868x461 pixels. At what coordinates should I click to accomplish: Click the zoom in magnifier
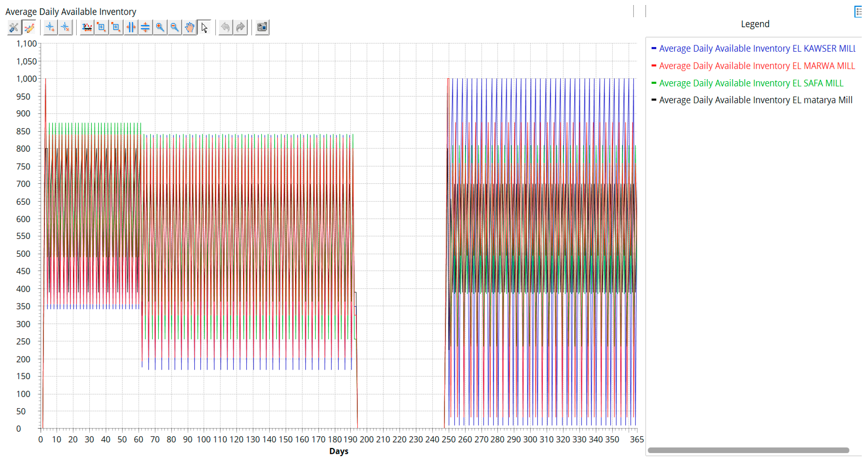(x=160, y=27)
